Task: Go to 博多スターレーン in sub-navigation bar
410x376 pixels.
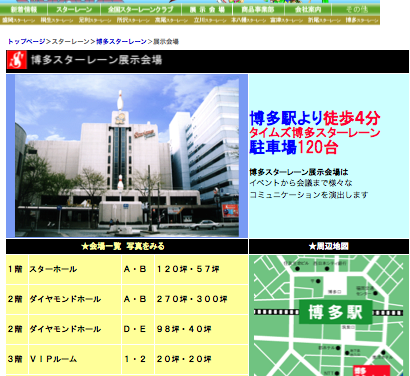Action: pos(362,20)
